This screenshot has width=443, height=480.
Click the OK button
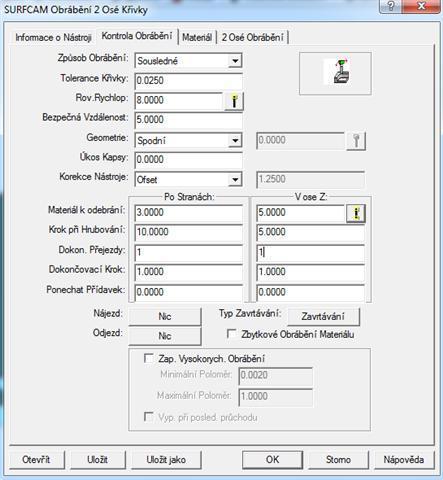pyautogui.click(x=272, y=460)
